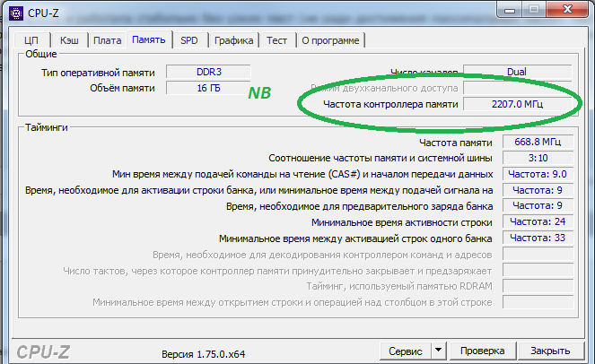Click the Частота: 24 value field

tap(538, 221)
